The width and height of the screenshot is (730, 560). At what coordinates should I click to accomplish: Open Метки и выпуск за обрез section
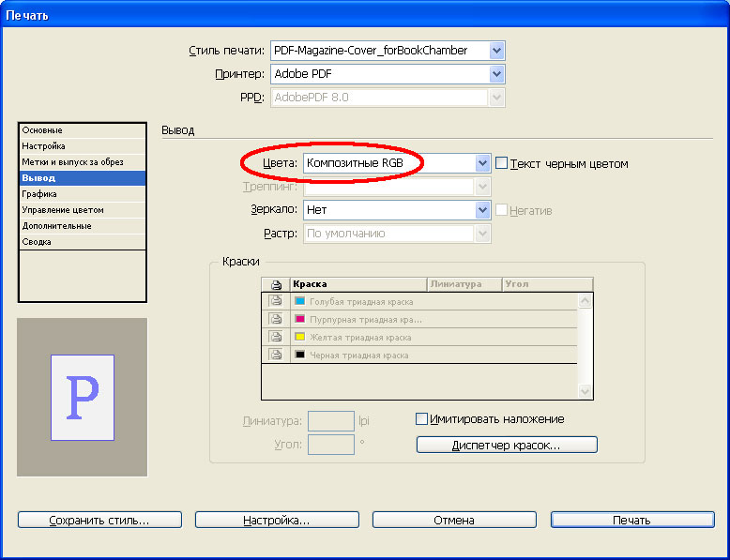pos(83,162)
